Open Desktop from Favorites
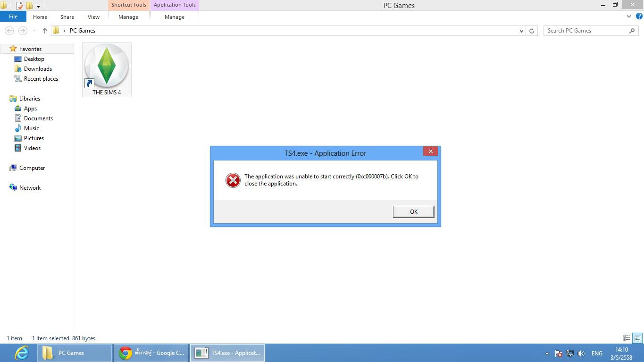 point(34,59)
